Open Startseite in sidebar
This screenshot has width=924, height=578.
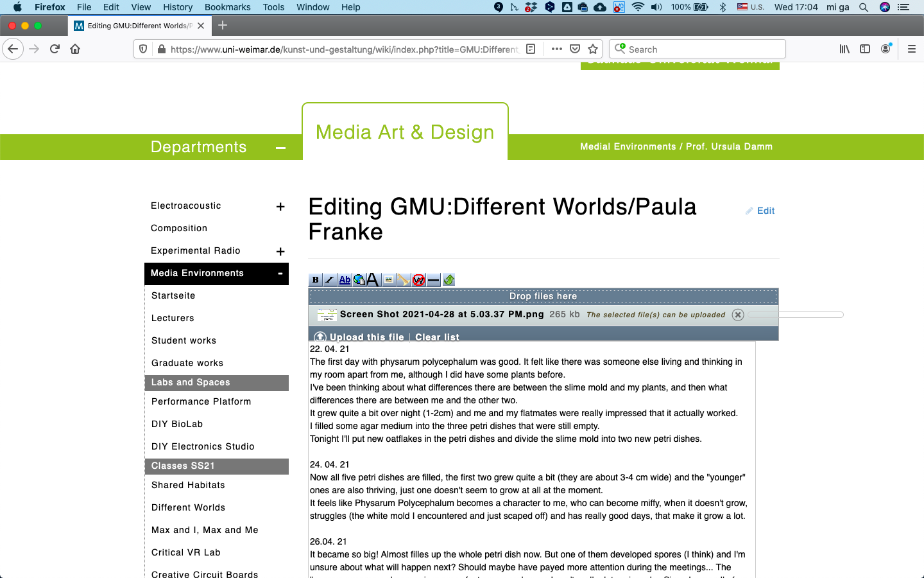click(x=173, y=295)
